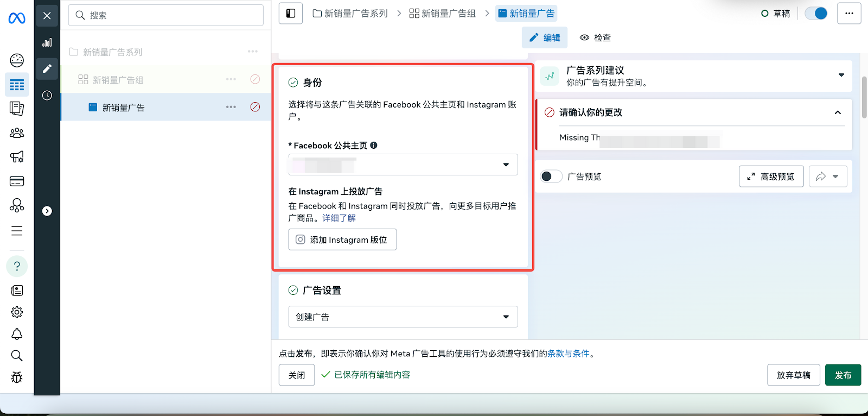Image resolution: width=868 pixels, height=416 pixels.
Task: Go to 新销量广告系列 breadcrumb
Action: click(x=350, y=14)
